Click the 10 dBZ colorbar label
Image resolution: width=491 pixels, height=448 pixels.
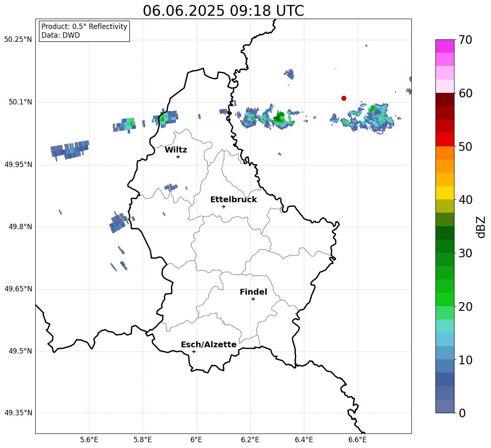click(x=465, y=360)
